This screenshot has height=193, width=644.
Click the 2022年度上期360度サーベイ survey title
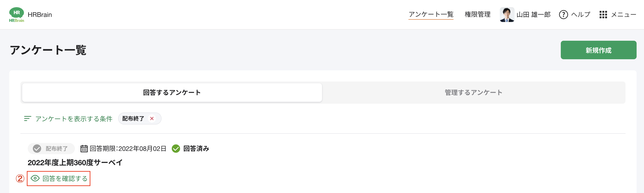pos(75,162)
